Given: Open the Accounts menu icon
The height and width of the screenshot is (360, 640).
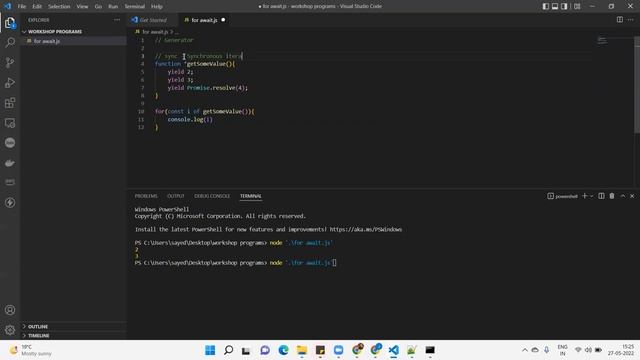Looking at the screenshot, I should coord(10,310).
